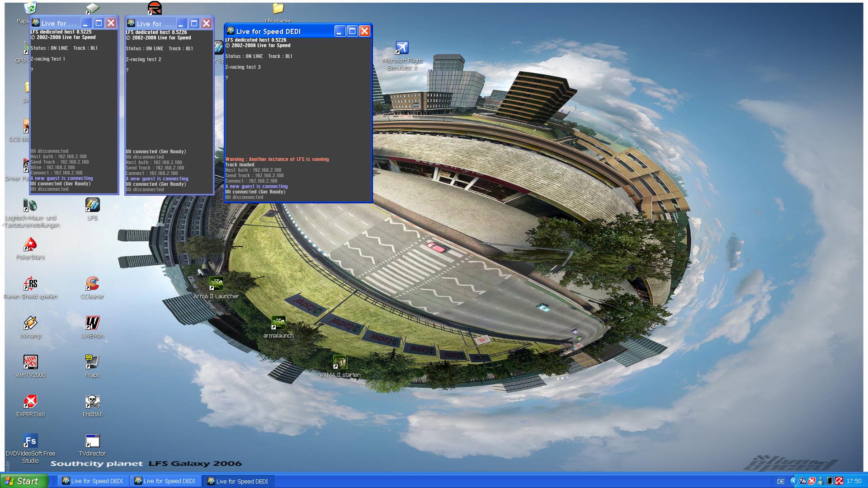Click the system clock showing 17:50
Viewport: 868px width, 488px height.
(854, 482)
